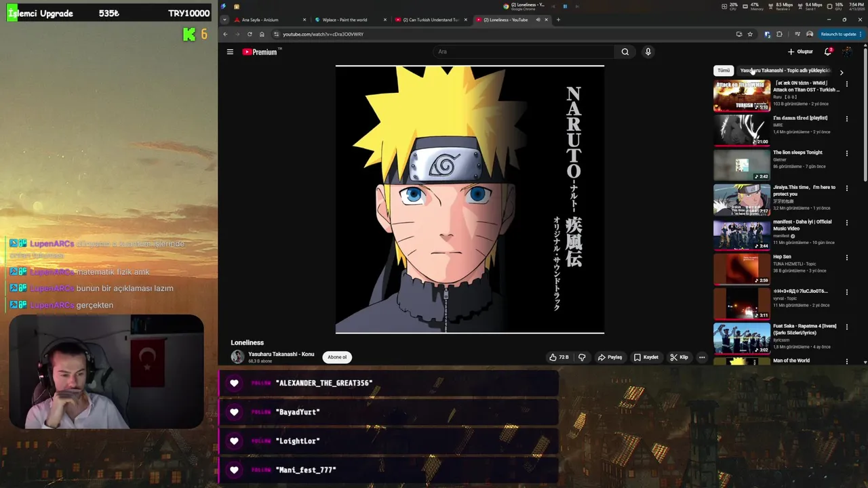Click the 'Oluştur' create button

(800, 52)
